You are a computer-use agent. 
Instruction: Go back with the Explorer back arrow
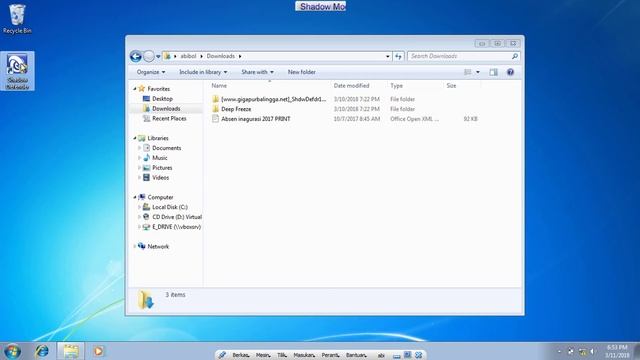pyautogui.click(x=136, y=56)
